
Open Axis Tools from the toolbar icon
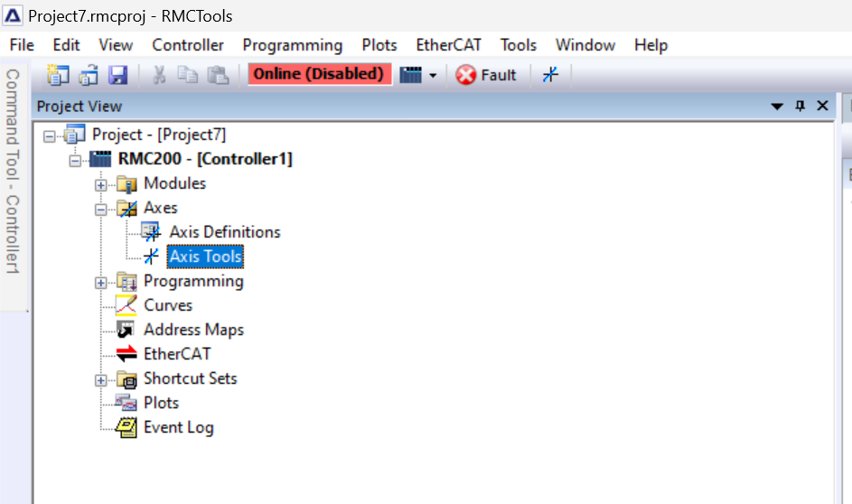(x=550, y=74)
